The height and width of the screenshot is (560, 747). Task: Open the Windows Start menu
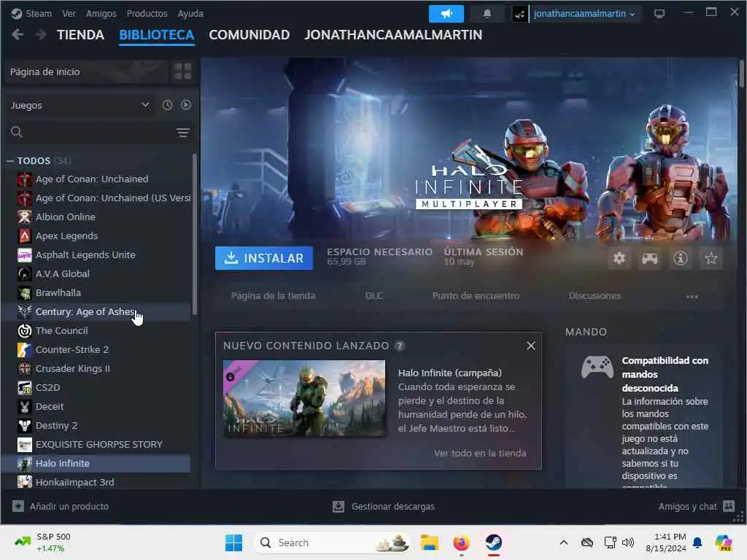[x=233, y=542]
